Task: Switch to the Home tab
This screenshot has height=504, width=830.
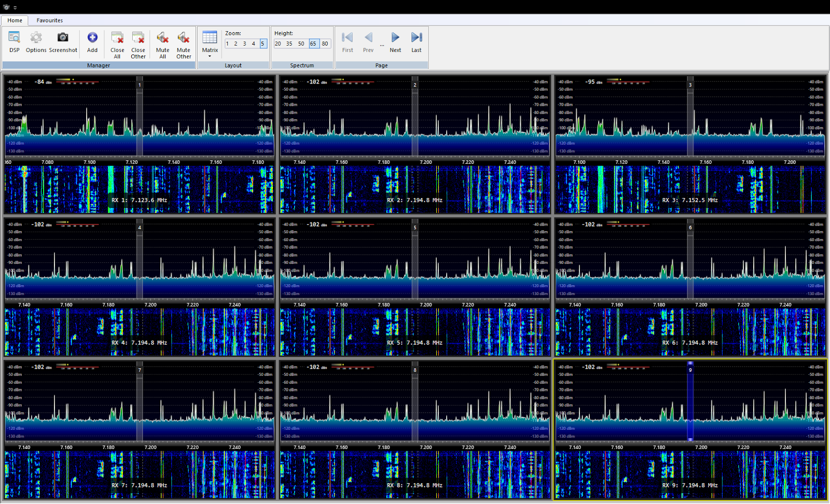Action: (x=15, y=20)
